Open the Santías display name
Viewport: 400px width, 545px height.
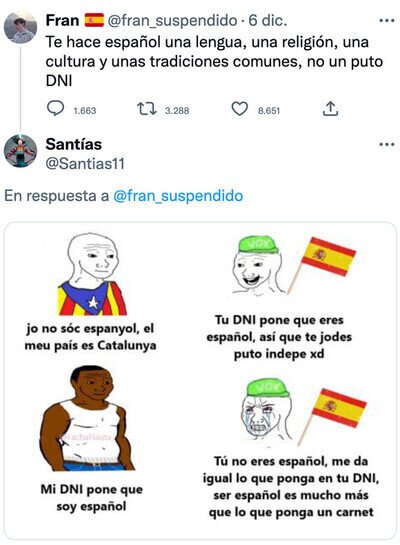tap(74, 144)
